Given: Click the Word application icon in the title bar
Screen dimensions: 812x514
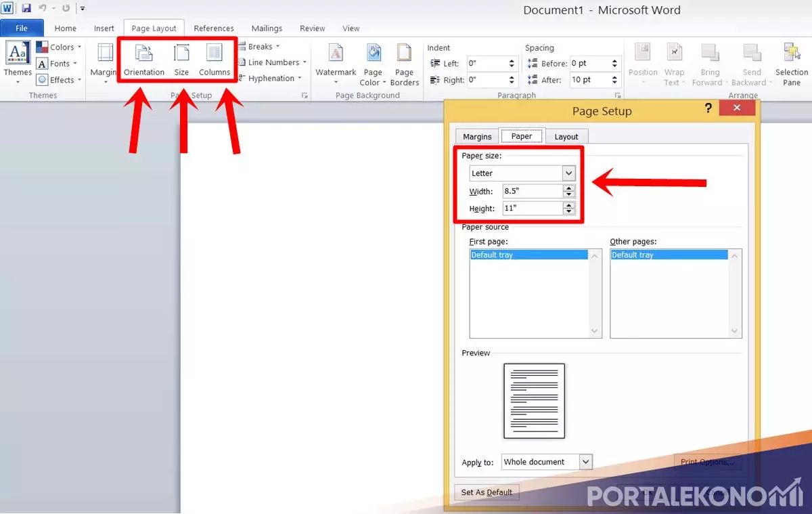Looking at the screenshot, I should click(x=8, y=8).
